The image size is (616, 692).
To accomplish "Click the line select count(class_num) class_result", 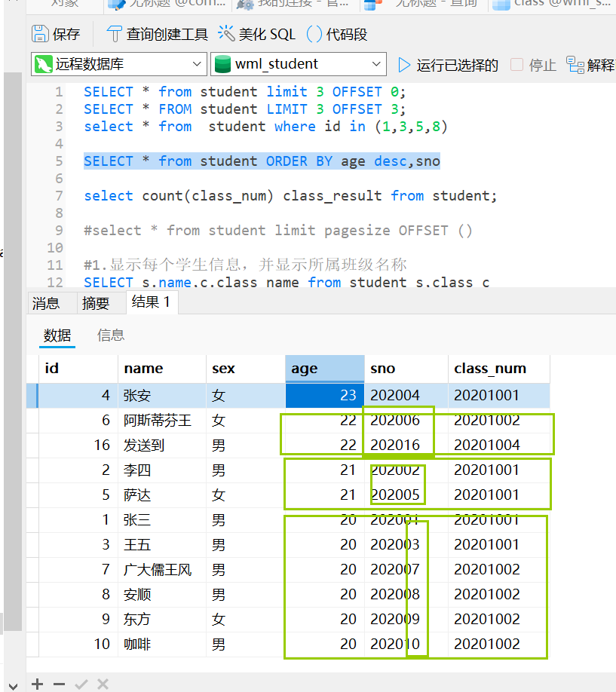I will pos(290,195).
